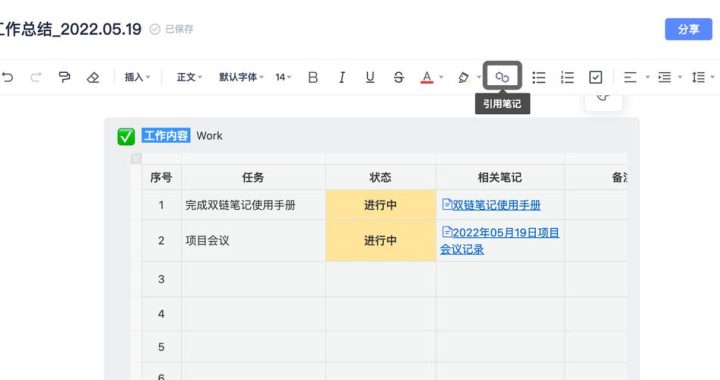
Task: Click the line spacing icon
Action: click(x=698, y=77)
